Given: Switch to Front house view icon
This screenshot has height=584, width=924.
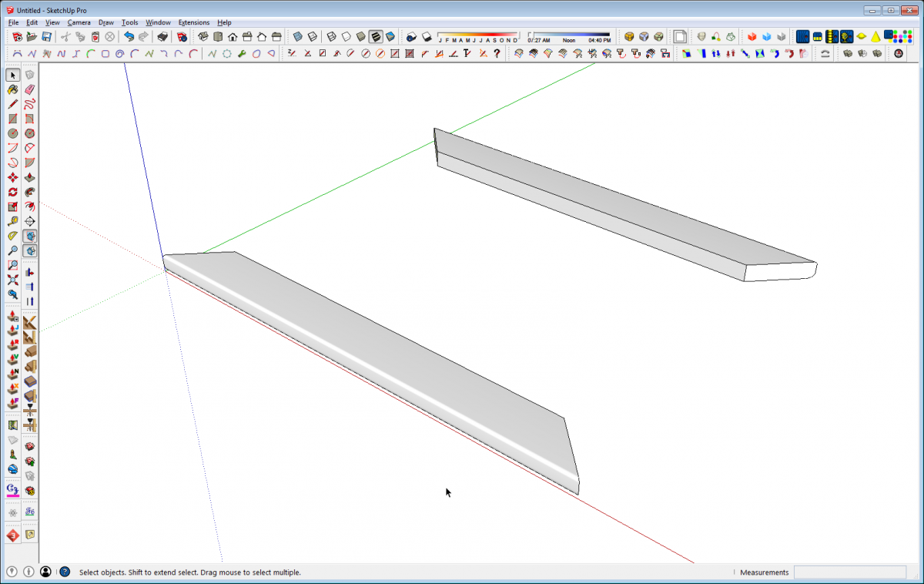Looking at the screenshot, I should tap(233, 36).
